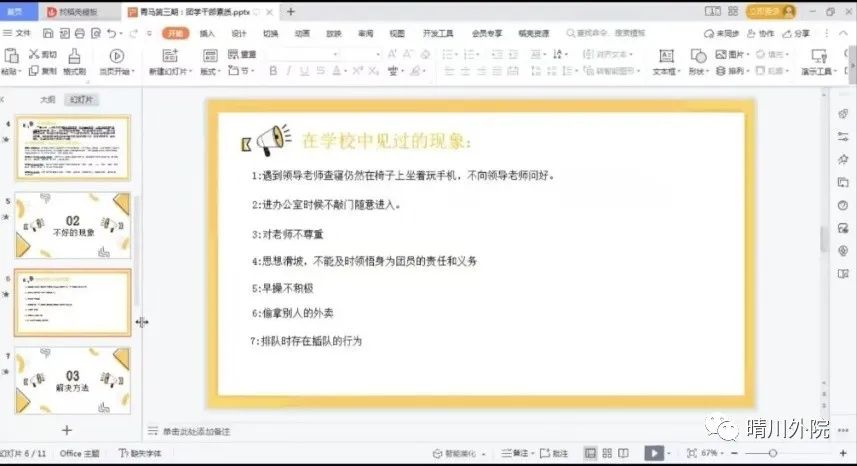857x466 pixels.
Task: Insert a text box (文本框)
Action: [x=664, y=59]
